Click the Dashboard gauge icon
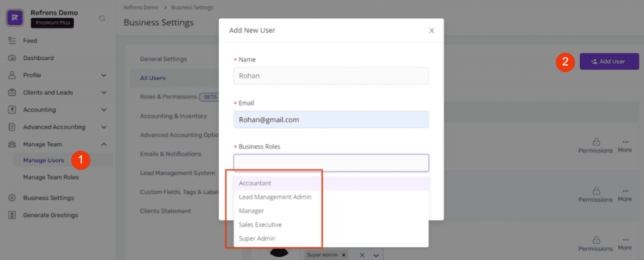644x260 pixels. coord(12,58)
